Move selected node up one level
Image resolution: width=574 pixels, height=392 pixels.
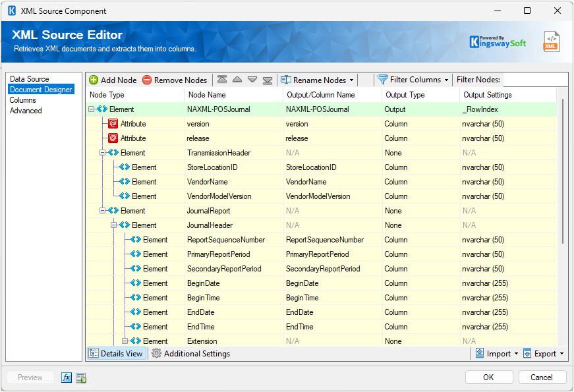pos(237,80)
